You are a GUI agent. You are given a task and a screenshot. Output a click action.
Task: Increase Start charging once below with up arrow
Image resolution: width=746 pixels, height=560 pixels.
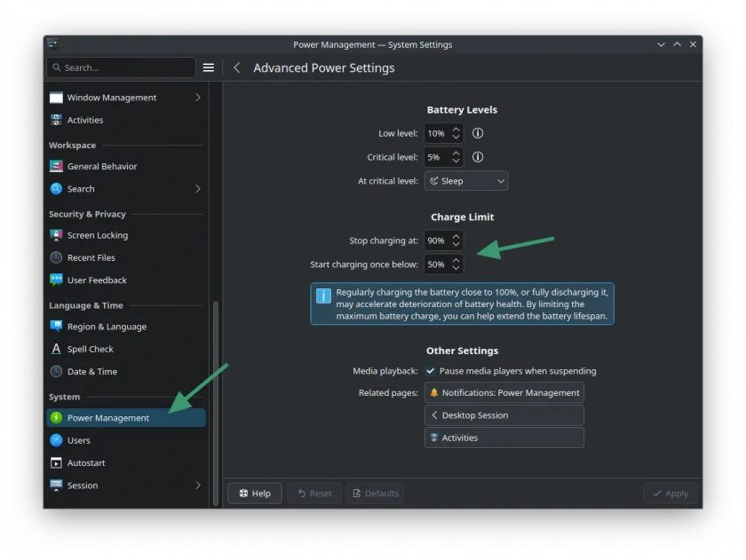point(456,260)
